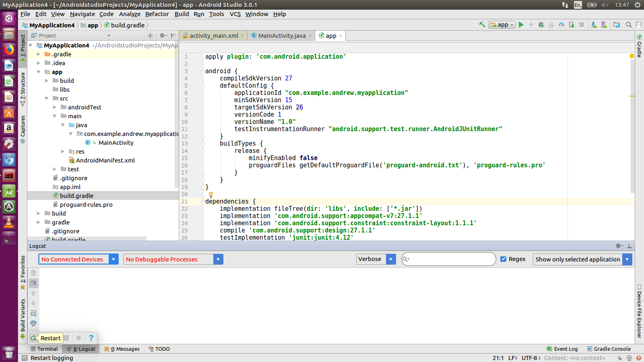Image resolution: width=644 pixels, height=362 pixels.
Task: Hide the Project panel with collapse icon
Action: pos(173,35)
